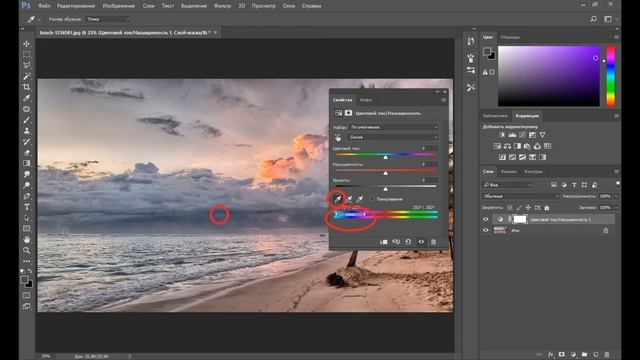640x360 pixels.
Task: Select the Magic Wand tool
Action: (27, 76)
